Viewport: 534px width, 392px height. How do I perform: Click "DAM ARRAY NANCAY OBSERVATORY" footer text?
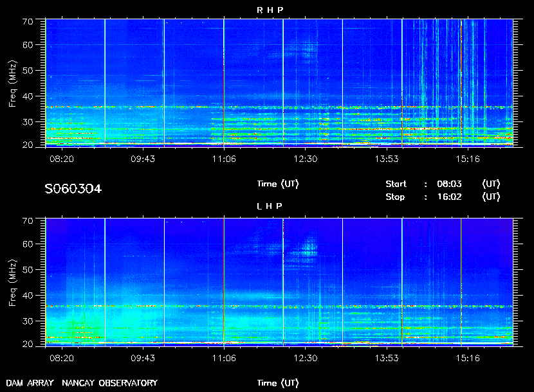click(82, 383)
